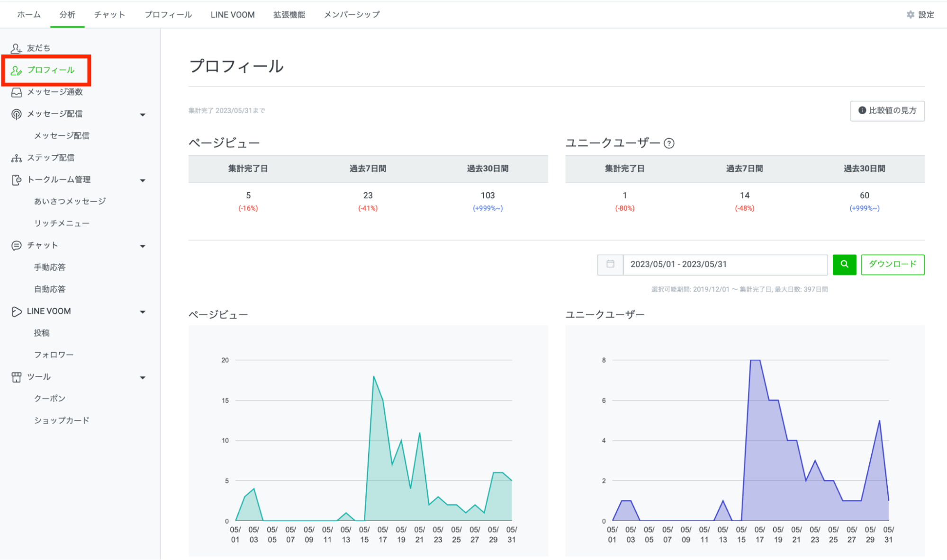Select the ステップ配信 flowchart icon
This screenshot has width=947, height=560.
pyautogui.click(x=16, y=158)
